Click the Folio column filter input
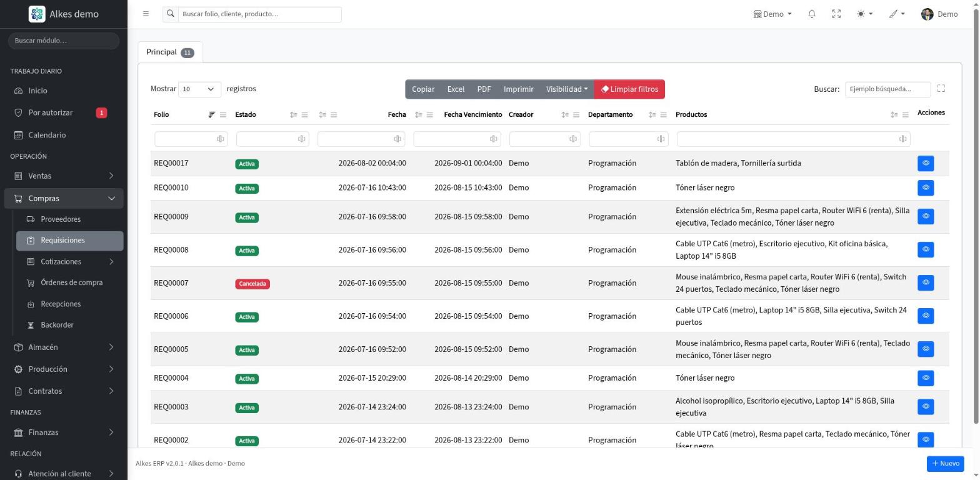This screenshot has height=480, width=980. tap(191, 139)
